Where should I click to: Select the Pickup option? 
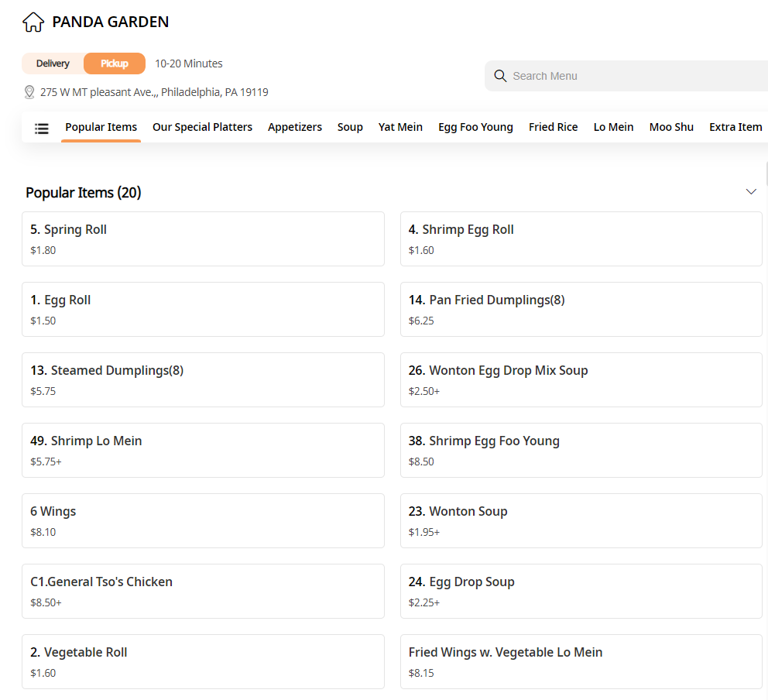point(115,63)
